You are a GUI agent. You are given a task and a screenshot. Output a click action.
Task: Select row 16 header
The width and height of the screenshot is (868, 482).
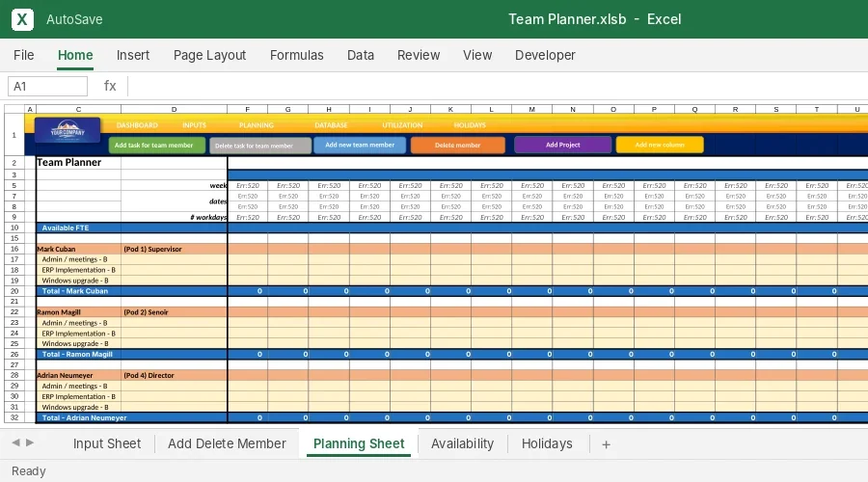pos(14,249)
